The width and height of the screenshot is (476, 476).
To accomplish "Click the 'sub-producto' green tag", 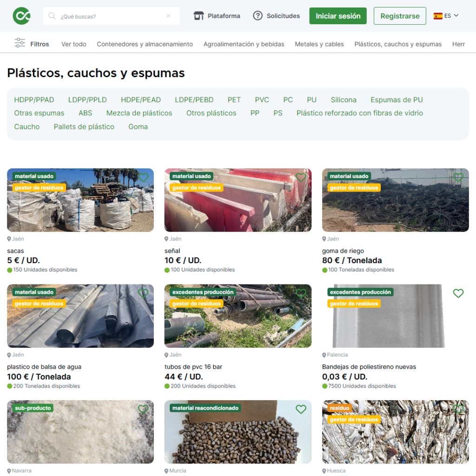I will click(33, 408).
